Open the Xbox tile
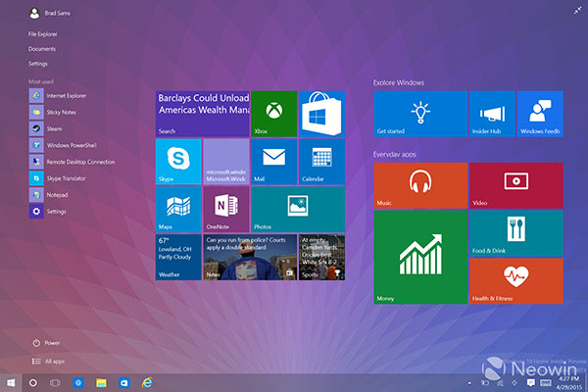The height and width of the screenshot is (392, 588). coord(273,114)
